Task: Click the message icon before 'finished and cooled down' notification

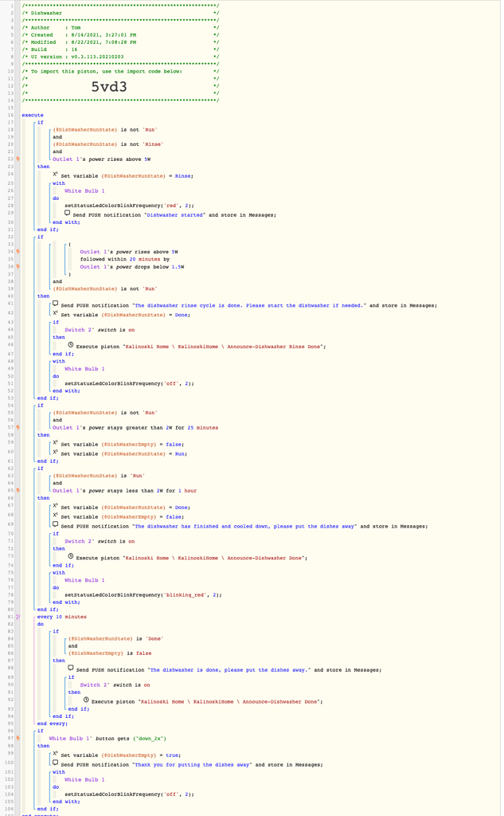Action: coord(55,524)
